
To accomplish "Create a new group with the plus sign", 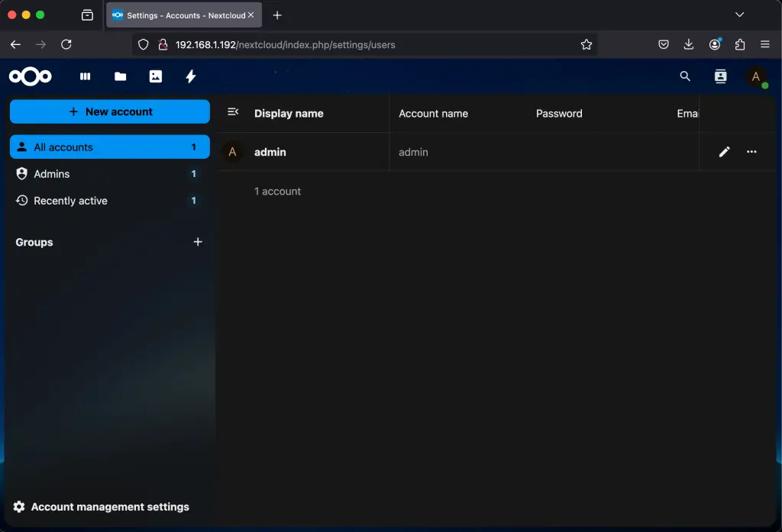I will pos(198,242).
